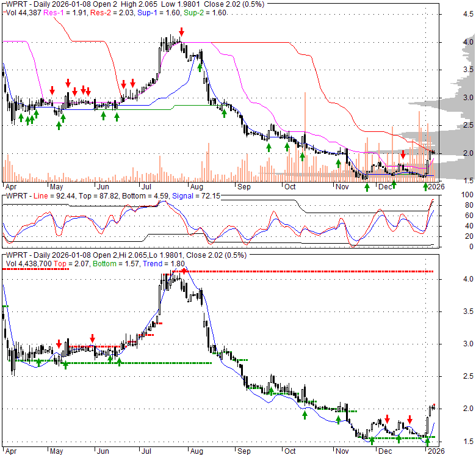Click the 'Res-2 = 2.03' legend text
476x455 pixels.
[x=112, y=13]
